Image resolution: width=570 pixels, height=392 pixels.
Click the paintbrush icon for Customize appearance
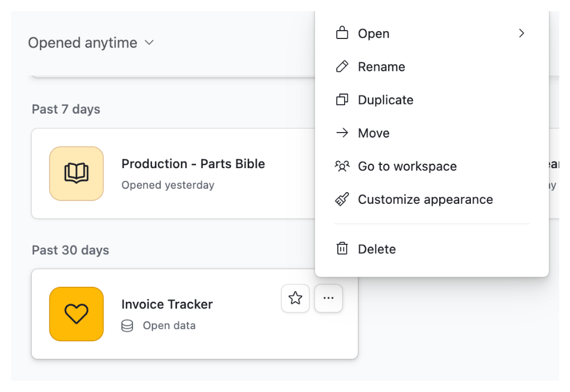pyautogui.click(x=342, y=199)
